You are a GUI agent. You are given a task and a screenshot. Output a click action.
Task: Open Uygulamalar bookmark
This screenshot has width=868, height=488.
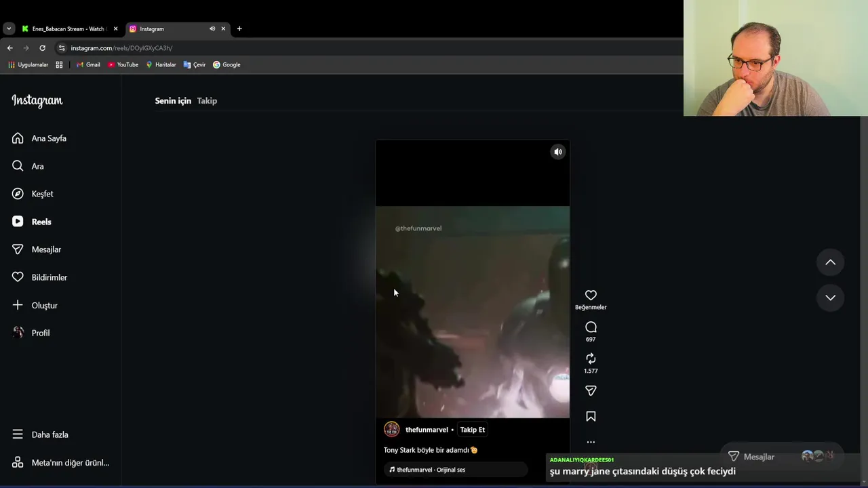pos(28,64)
